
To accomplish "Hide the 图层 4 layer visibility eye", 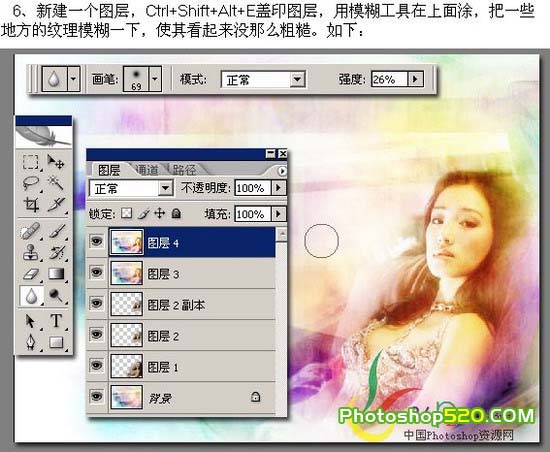I will coord(97,241).
